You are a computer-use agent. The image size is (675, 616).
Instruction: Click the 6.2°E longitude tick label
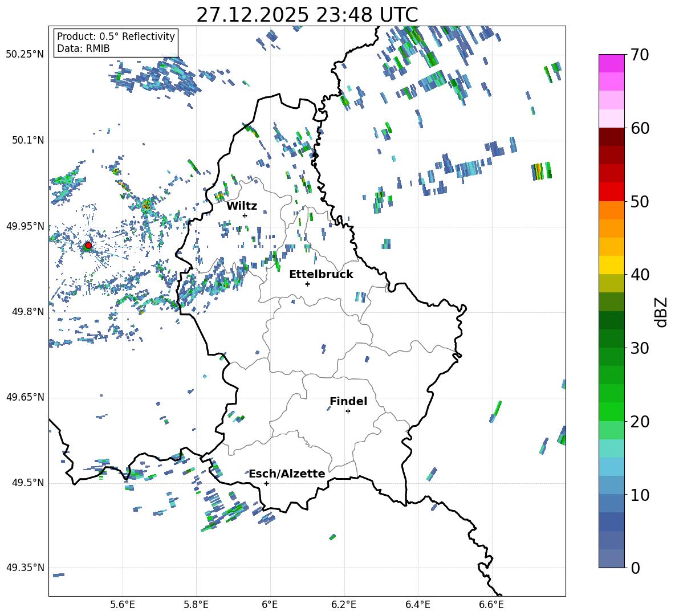[x=344, y=604]
